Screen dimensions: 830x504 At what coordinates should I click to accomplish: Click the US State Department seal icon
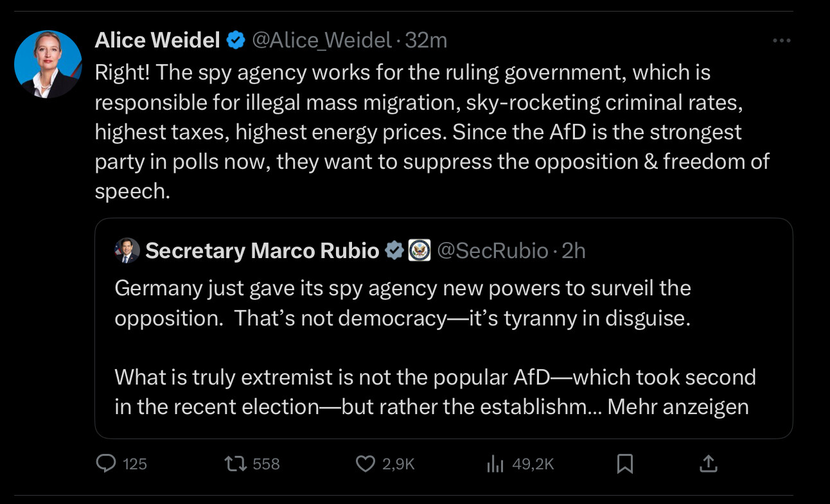419,250
